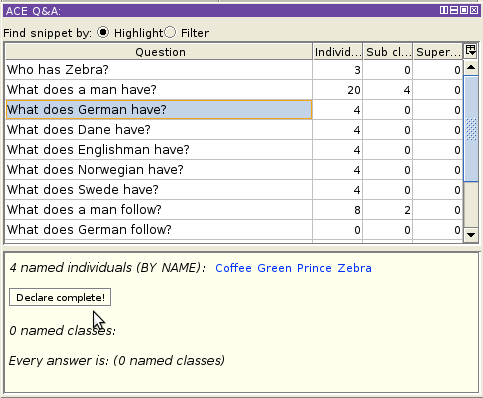Image resolution: width=483 pixels, height=398 pixels.
Task: Close the ACE Q&A view
Action: (x=474, y=10)
